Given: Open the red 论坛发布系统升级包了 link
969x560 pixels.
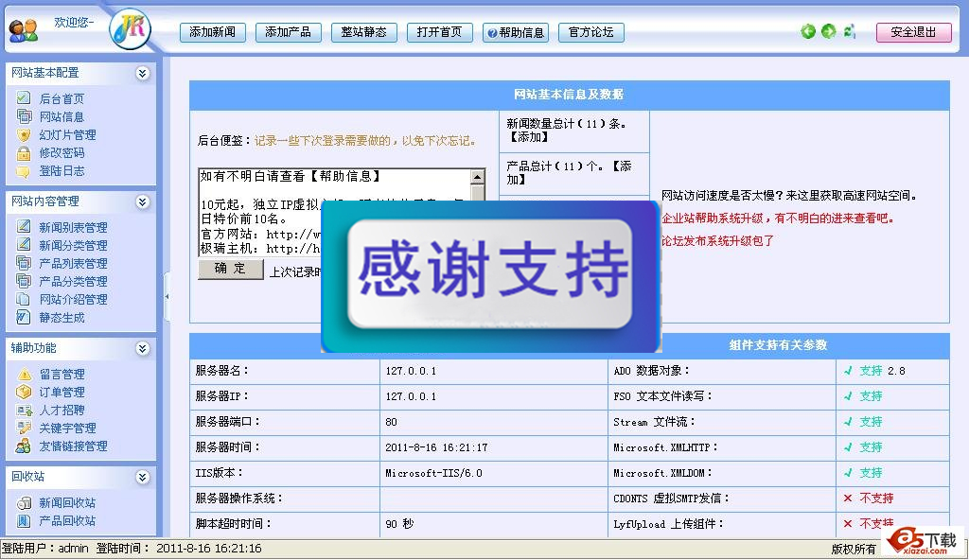Looking at the screenshot, I should tap(717, 240).
